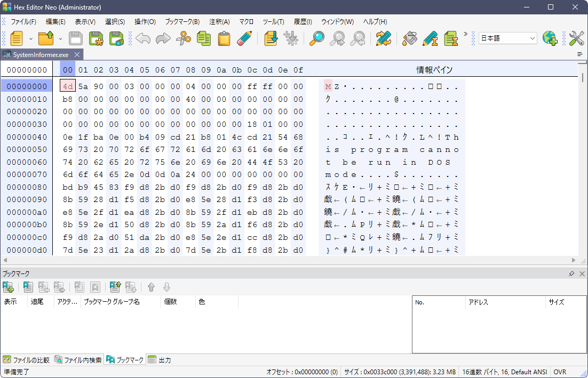Screen dimensions: 588x378
Task: Click the Undo arrow icon
Action: (143, 38)
